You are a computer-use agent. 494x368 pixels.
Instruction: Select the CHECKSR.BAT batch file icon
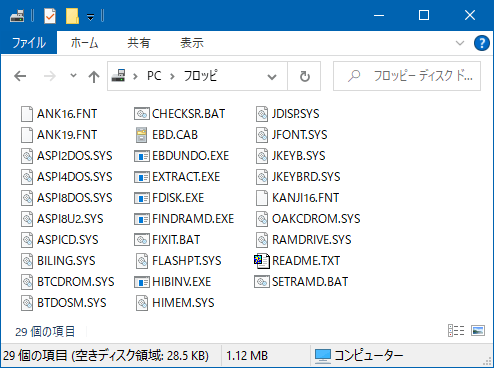tap(142, 114)
